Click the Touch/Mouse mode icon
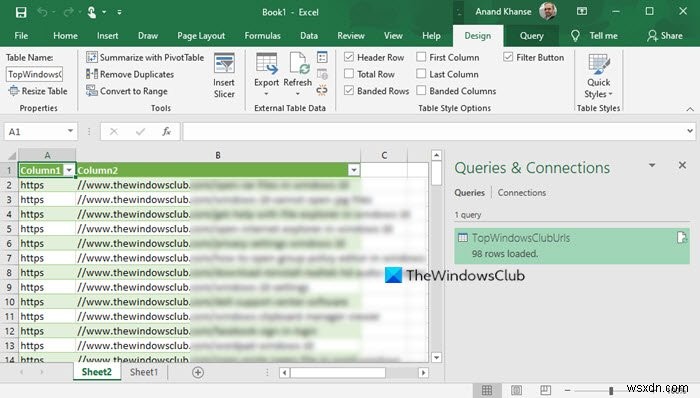 click(92, 12)
